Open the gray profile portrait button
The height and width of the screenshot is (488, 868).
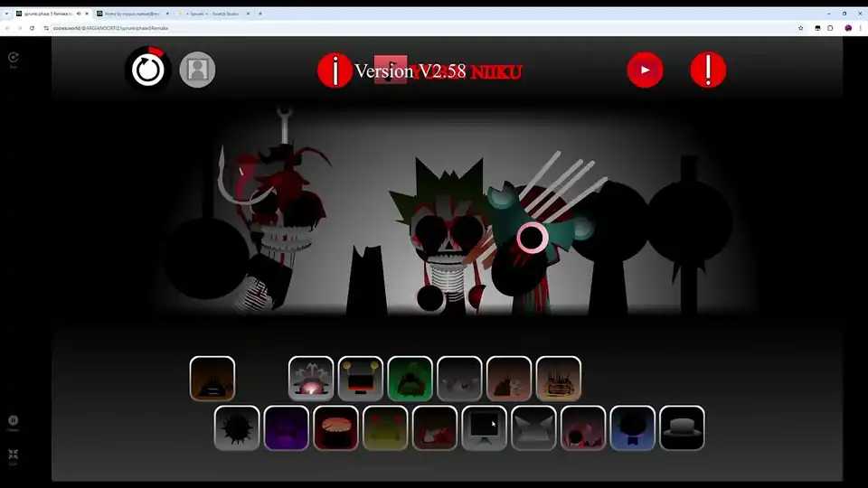[x=197, y=70]
